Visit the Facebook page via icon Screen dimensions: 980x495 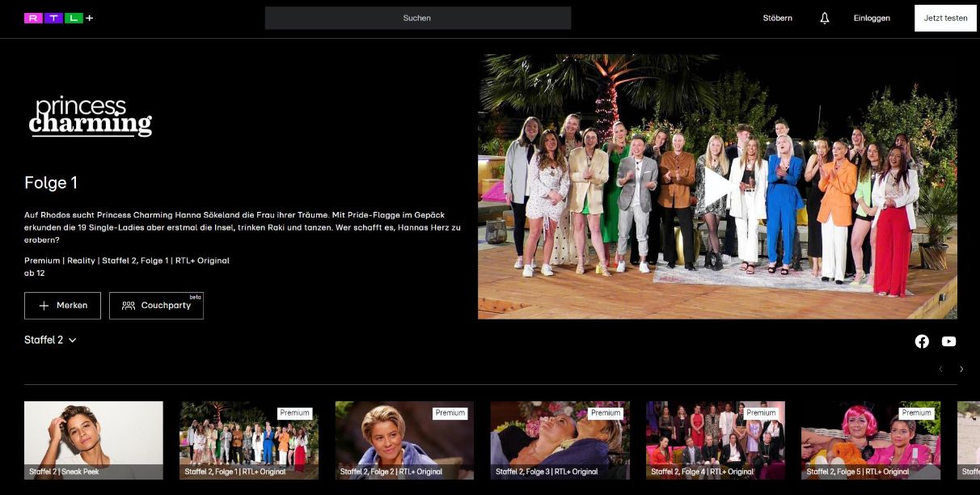click(922, 341)
